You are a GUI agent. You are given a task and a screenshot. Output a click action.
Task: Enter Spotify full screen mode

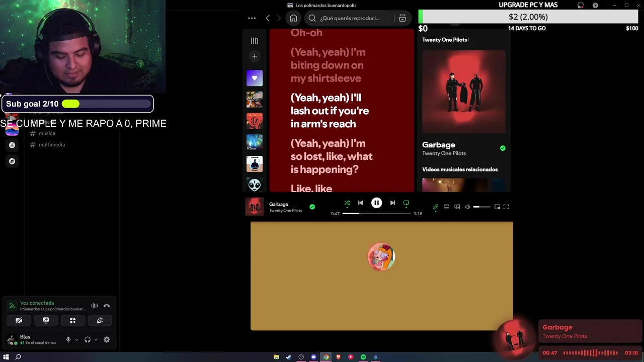(x=506, y=207)
